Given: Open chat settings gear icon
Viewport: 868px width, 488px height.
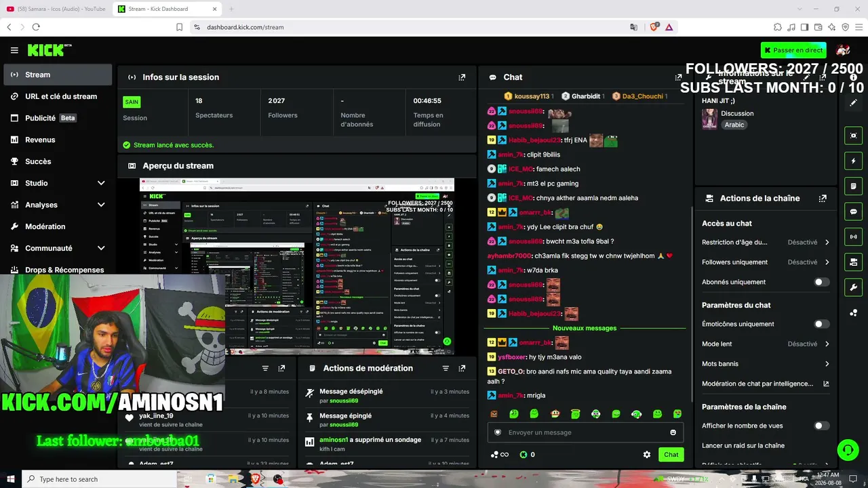Looking at the screenshot, I should [x=647, y=455].
